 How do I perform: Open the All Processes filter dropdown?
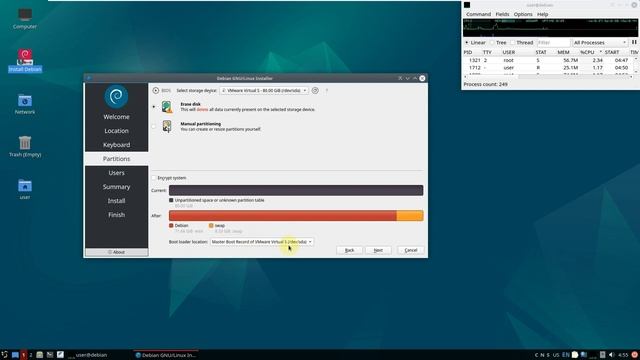(x=599, y=42)
